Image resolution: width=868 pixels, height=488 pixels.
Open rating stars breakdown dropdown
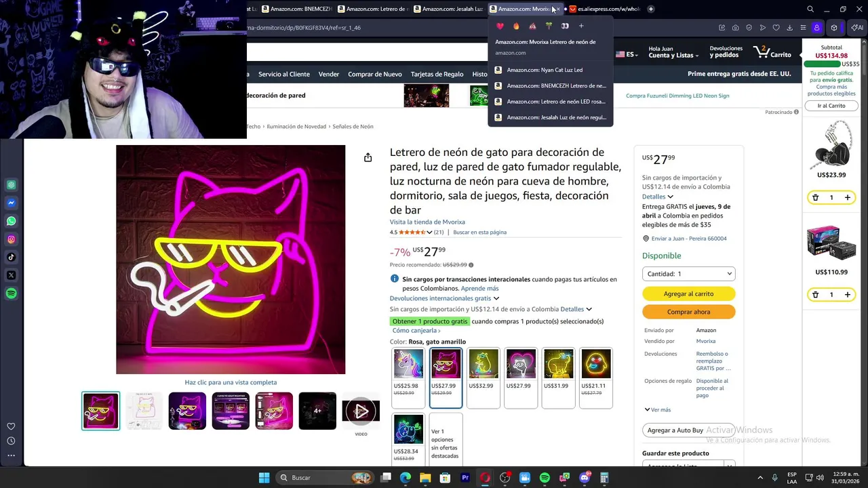[x=429, y=232]
